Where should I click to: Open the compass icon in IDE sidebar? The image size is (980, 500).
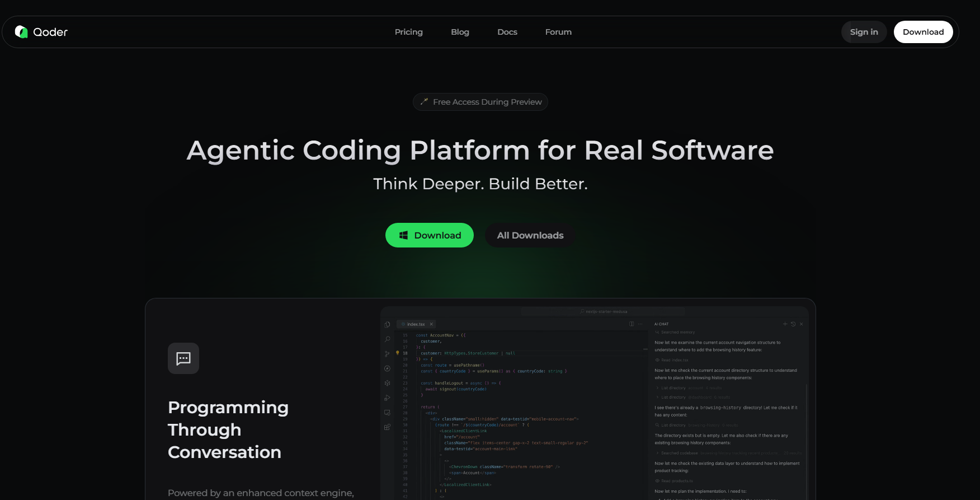click(x=387, y=368)
